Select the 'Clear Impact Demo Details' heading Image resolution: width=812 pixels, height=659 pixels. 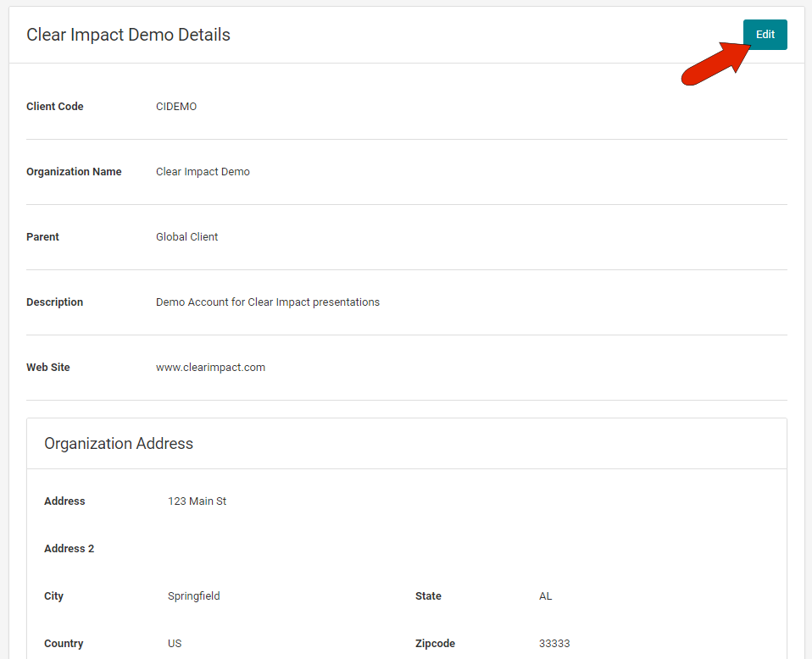129,35
